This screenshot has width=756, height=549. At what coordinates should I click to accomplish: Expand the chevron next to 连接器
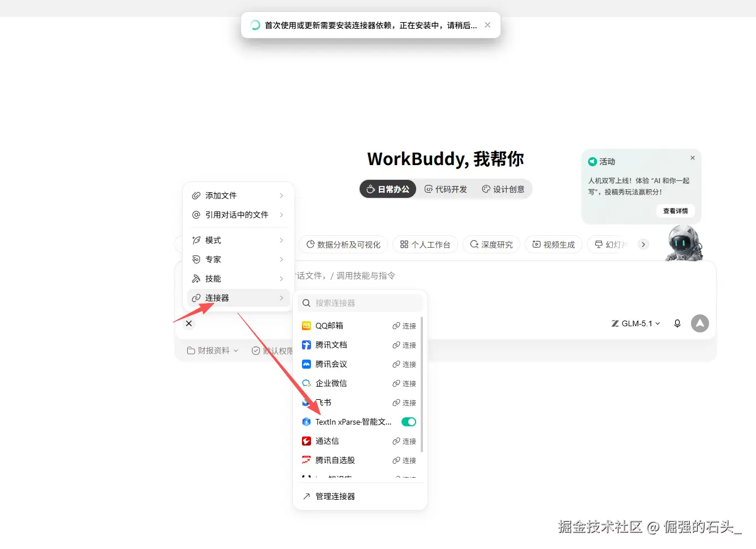tap(282, 298)
